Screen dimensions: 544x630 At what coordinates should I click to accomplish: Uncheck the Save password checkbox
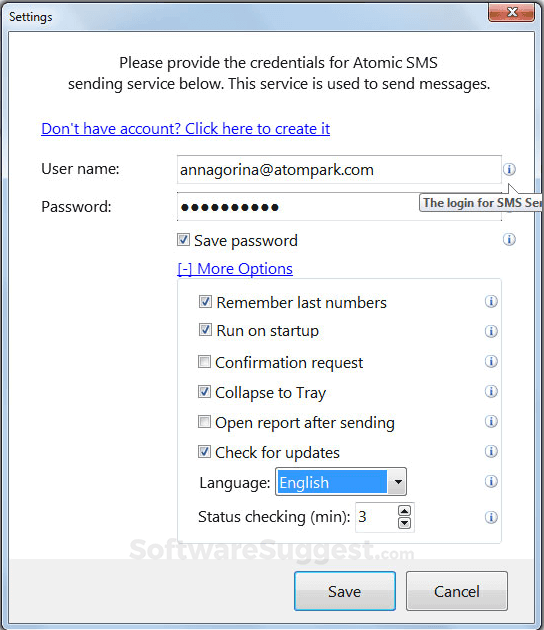coord(184,240)
